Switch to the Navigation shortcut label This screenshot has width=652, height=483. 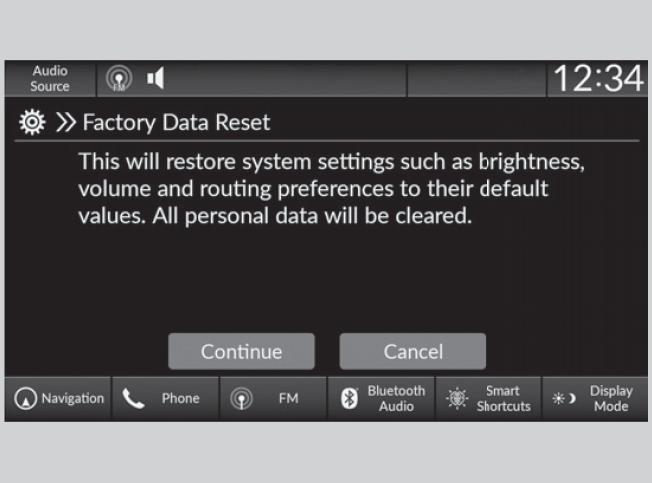(72, 399)
